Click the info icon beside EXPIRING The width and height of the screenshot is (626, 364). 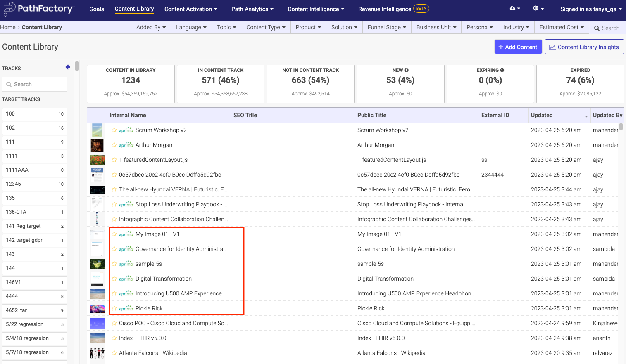coord(502,70)
